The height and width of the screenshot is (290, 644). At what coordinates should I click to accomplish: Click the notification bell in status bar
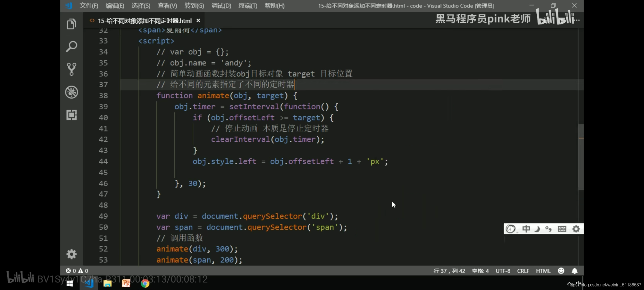click(575, 271)
